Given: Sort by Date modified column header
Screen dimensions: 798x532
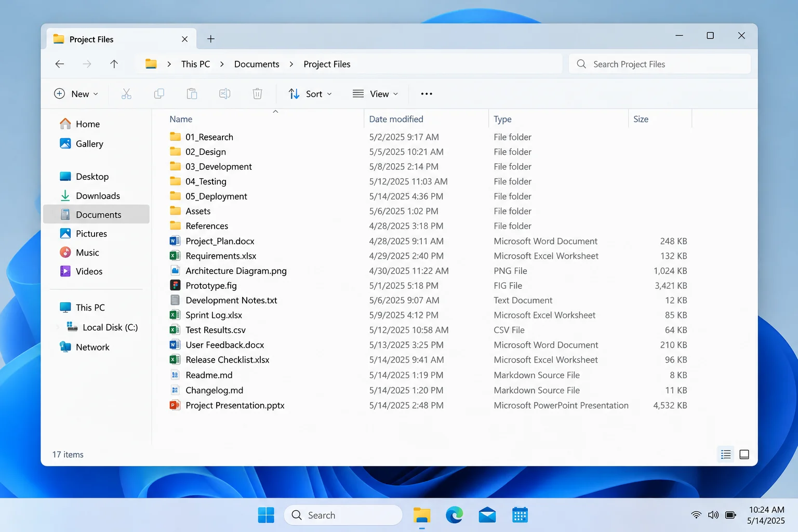Looking at the screenshot, I should (x=396, y=119).
